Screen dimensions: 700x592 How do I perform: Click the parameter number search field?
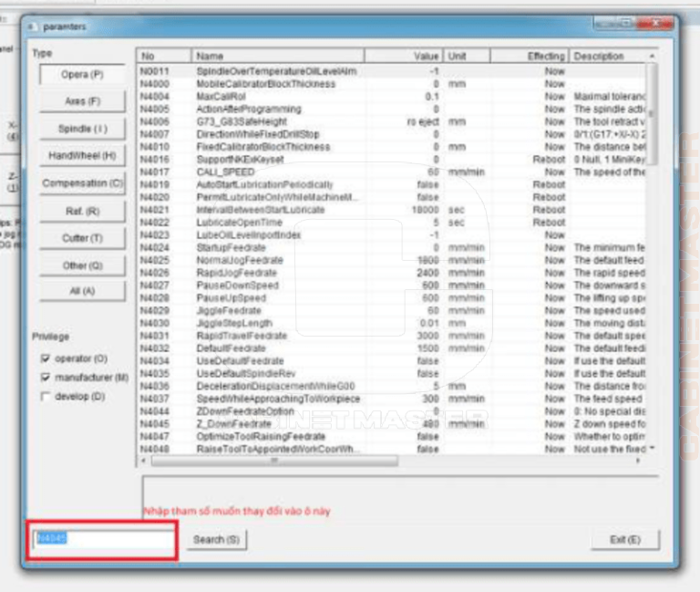tap(101, 540)
